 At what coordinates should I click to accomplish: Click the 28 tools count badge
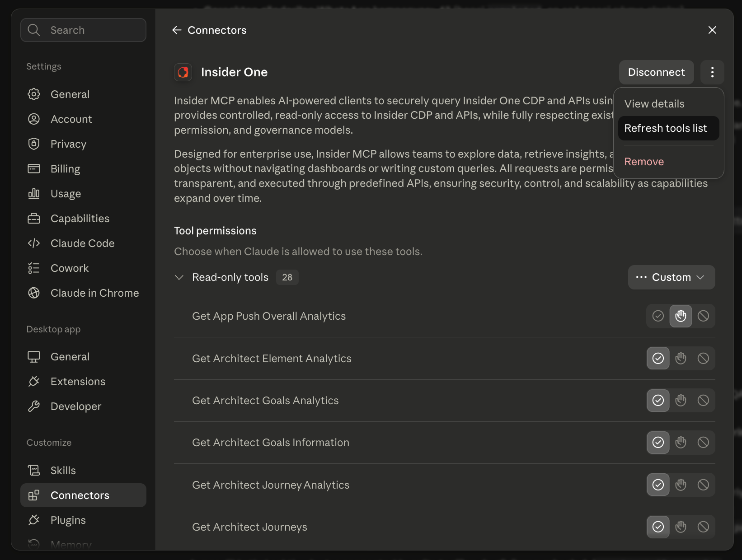287,277
